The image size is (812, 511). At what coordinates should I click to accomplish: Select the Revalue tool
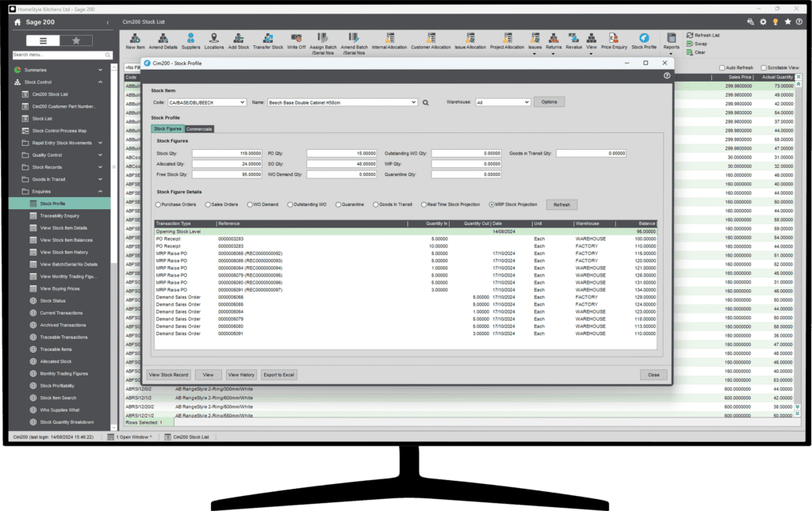click(573, 41)
